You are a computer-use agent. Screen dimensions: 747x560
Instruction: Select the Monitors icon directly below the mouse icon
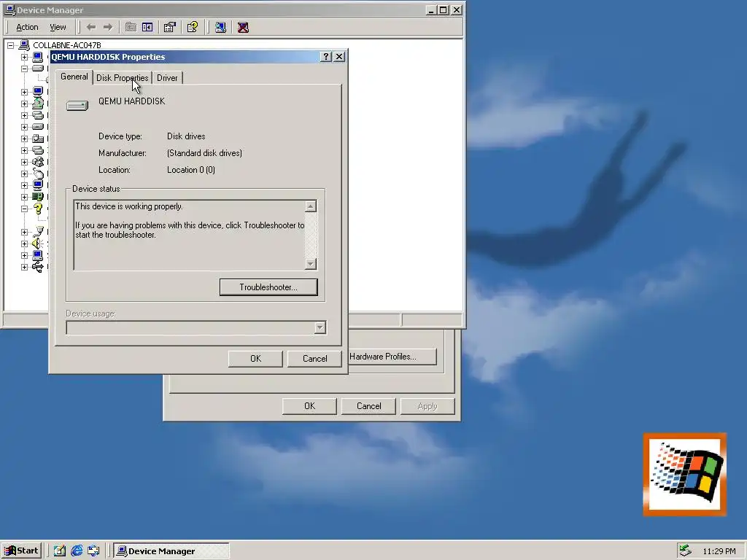pyautogui.click(x=38, y=185)
